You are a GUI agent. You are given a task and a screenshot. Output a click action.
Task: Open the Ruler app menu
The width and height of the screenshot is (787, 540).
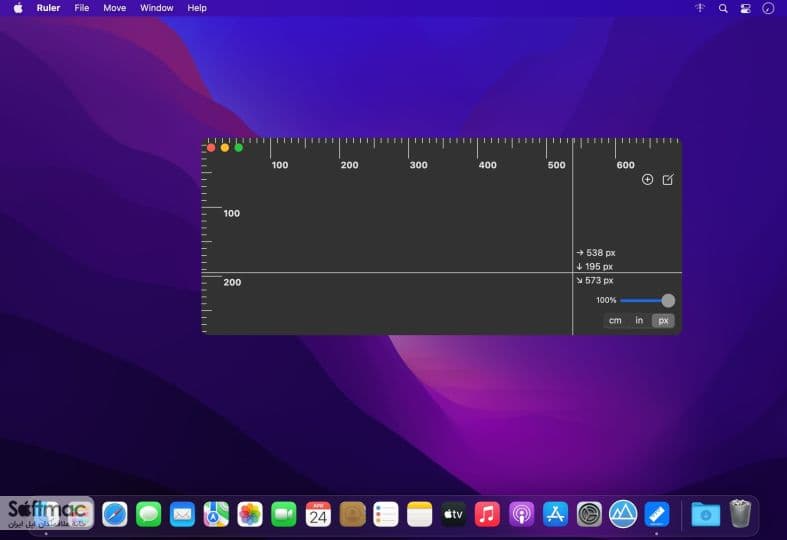tap(48, 8)
